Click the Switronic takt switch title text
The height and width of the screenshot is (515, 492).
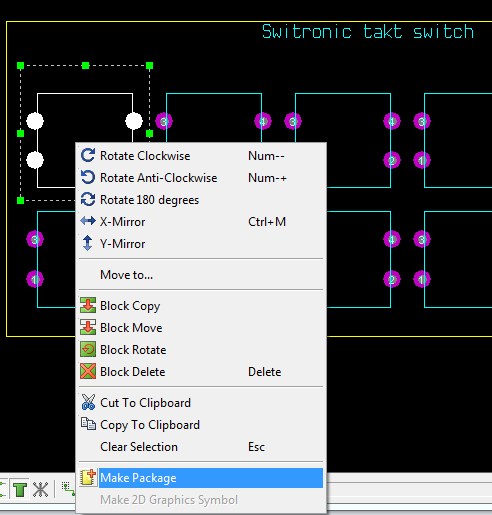(x=368, y=32)
